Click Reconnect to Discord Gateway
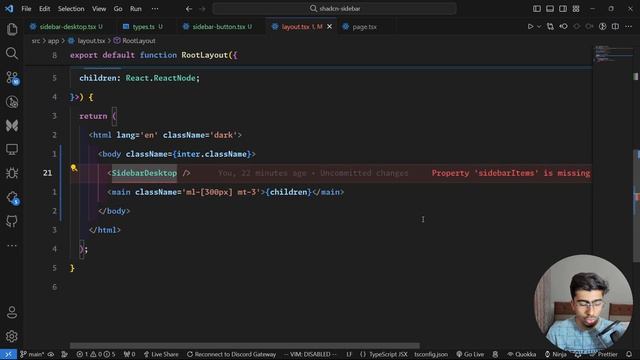Viewport: 640px width, 360px height. [x=231, y=354]
